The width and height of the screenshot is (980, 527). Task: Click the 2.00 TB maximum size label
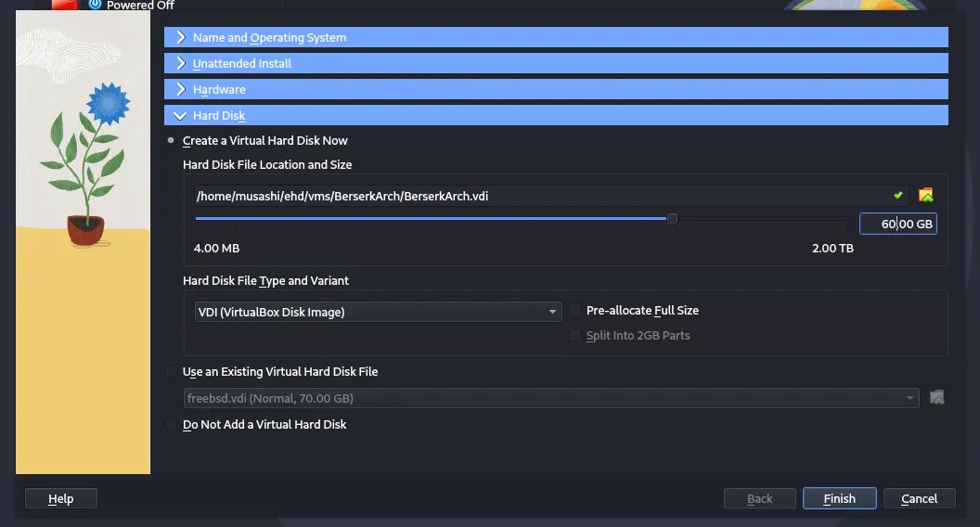tap(832, 248)
